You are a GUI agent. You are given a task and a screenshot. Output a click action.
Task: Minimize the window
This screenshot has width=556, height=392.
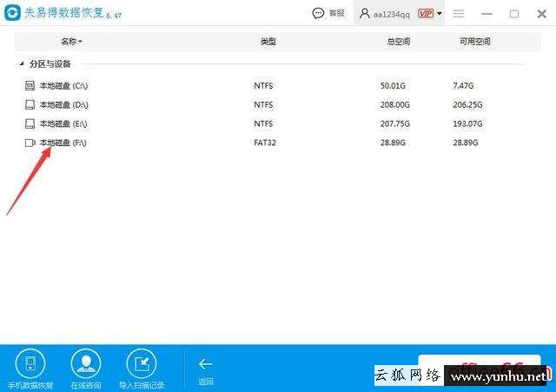[x=486, y=14]
